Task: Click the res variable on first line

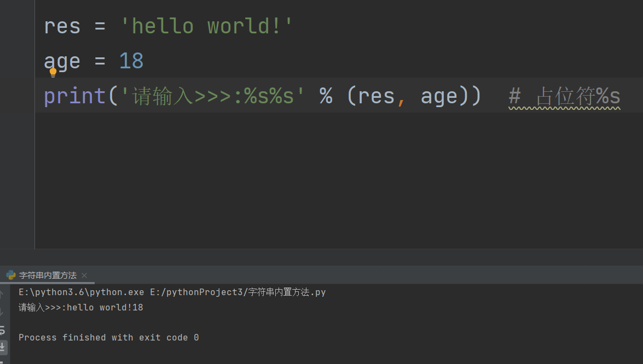Action: (x=62, y=27)
